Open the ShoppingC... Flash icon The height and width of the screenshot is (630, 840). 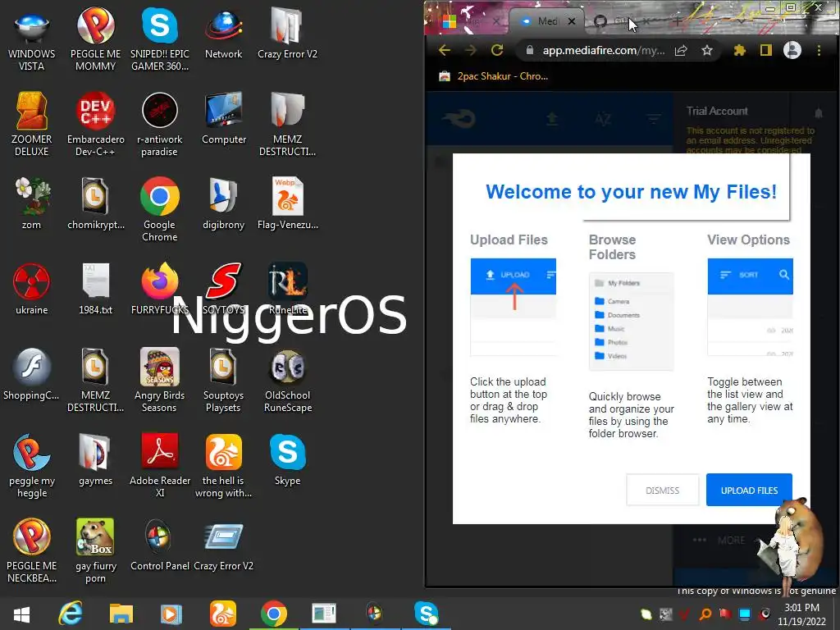(32, 374)
